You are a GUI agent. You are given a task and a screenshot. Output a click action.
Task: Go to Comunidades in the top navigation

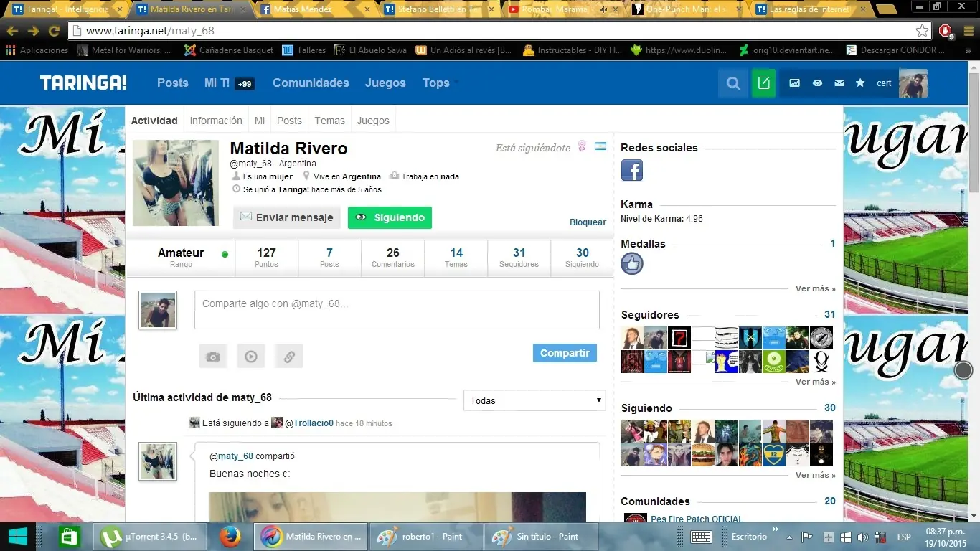tap(311, 83)
